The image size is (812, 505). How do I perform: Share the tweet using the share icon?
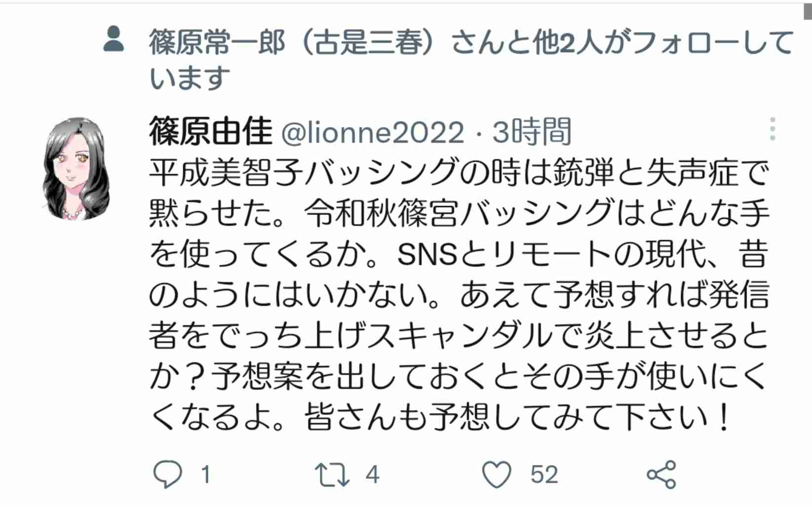[661, 474]
